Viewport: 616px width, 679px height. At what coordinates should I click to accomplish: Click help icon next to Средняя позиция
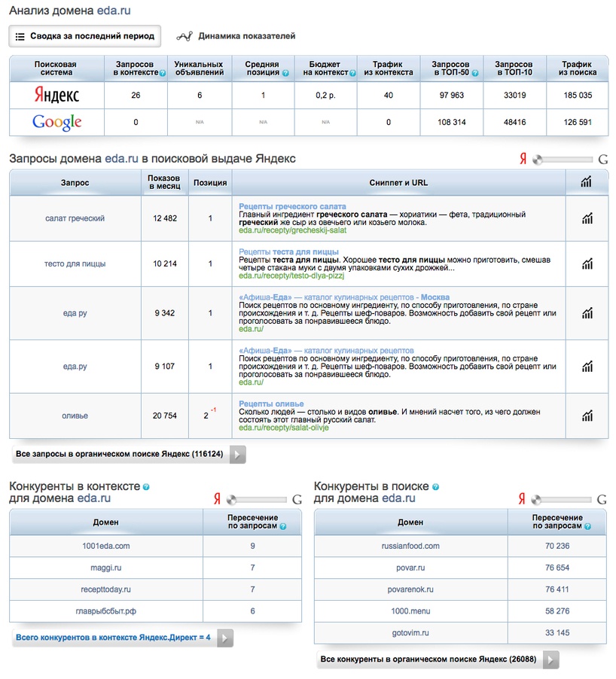pos(285,74)
